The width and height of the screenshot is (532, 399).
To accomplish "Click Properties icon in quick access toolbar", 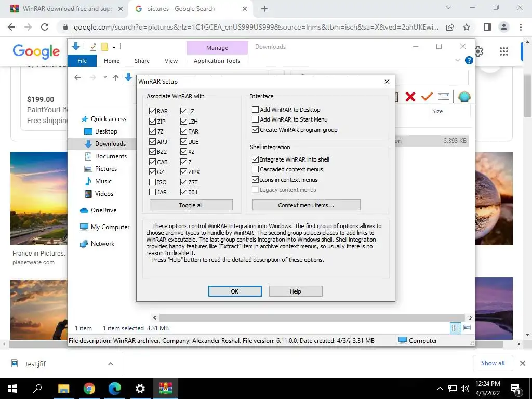I will (x=92, y=47).
